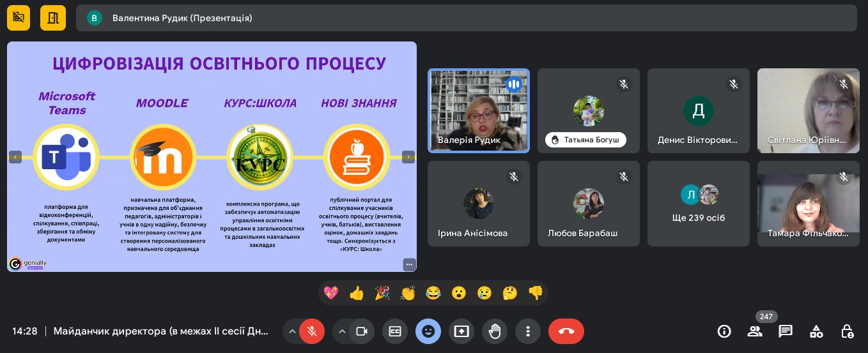Open the activities panel
This screenshot has width=868, height=353.
[816, 331]
